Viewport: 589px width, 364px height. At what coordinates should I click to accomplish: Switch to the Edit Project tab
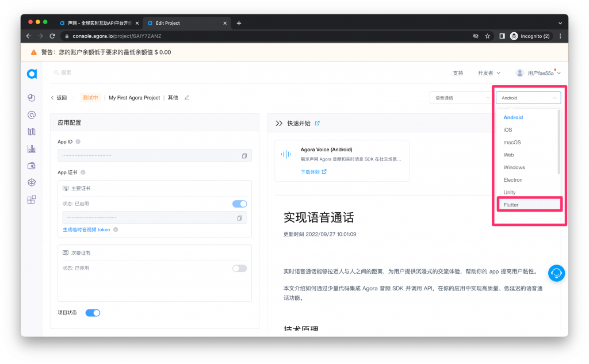[186, 23]
